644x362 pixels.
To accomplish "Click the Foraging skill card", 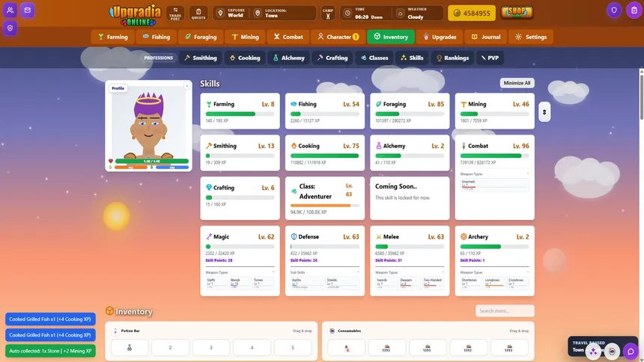I will [x=410, y=111].
